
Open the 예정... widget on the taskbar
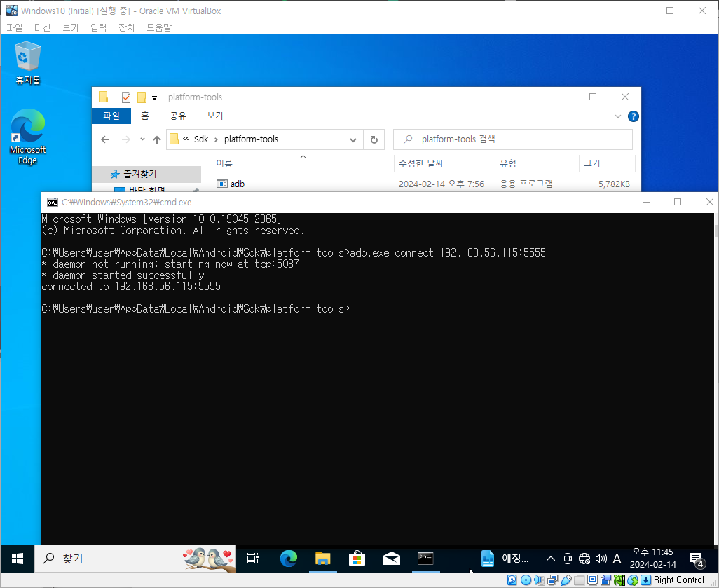point(505,558)
